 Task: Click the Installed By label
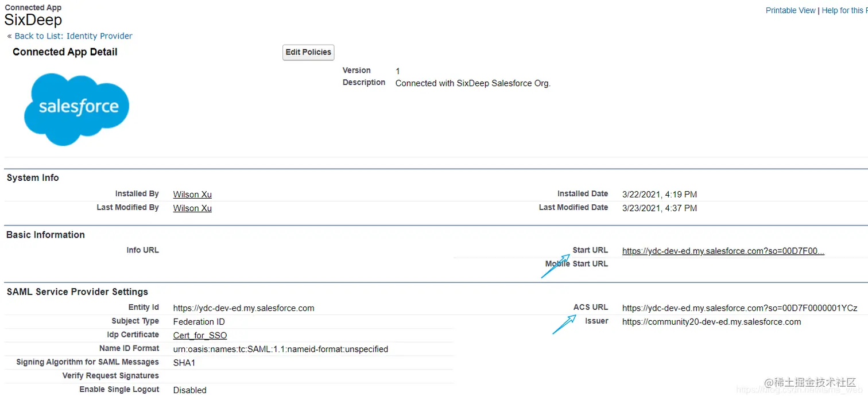coord(137,194)
